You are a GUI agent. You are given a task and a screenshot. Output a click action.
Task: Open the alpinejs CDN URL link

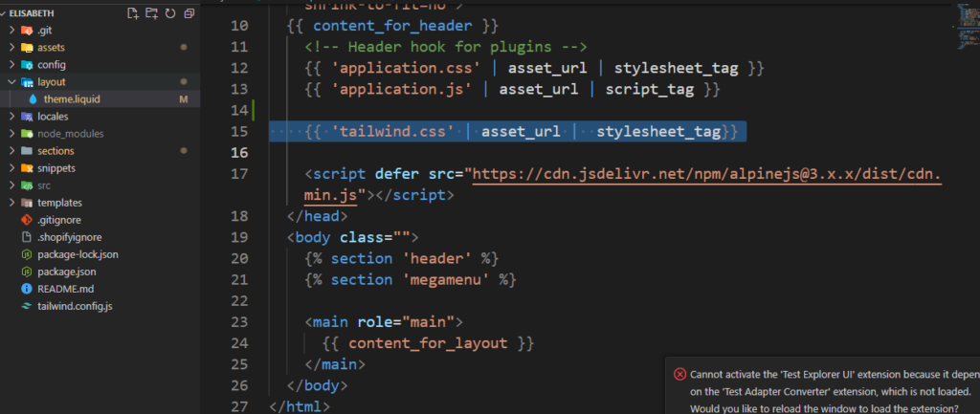(706, 174)
